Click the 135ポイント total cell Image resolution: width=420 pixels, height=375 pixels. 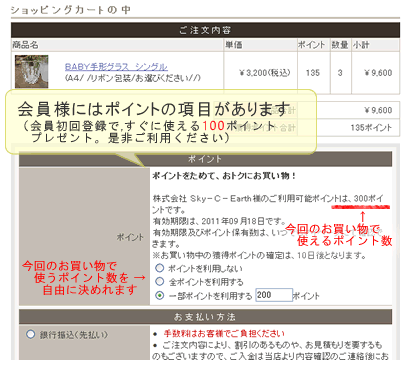(x=371, y=128)
